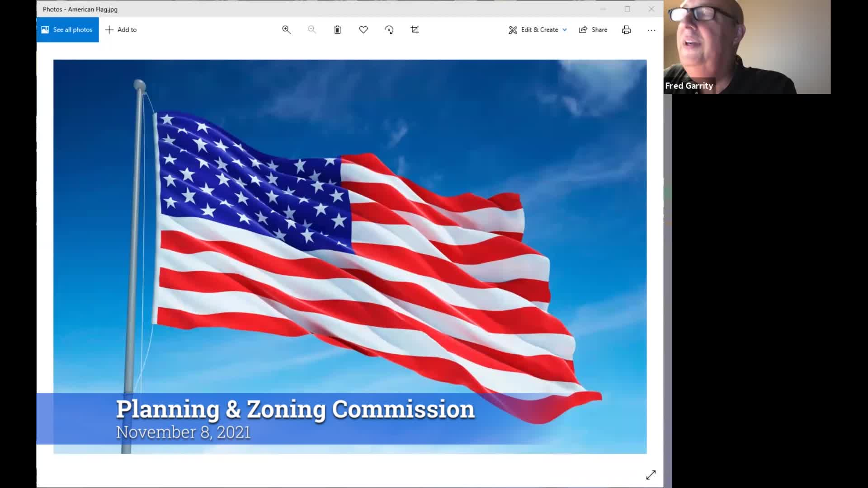Enter fullscreen with the expand arrow
The height and width of the screenshot is (488, 868).
point(651,475)
